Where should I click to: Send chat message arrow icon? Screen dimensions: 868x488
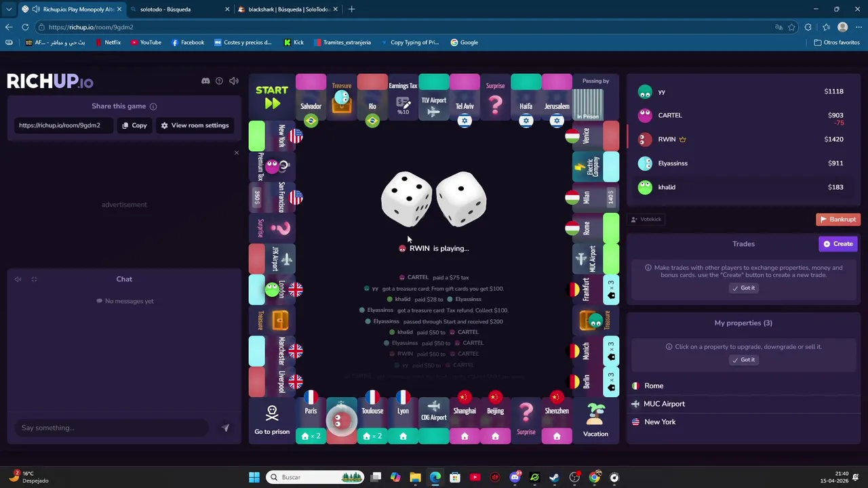click(x=226, y=428)
